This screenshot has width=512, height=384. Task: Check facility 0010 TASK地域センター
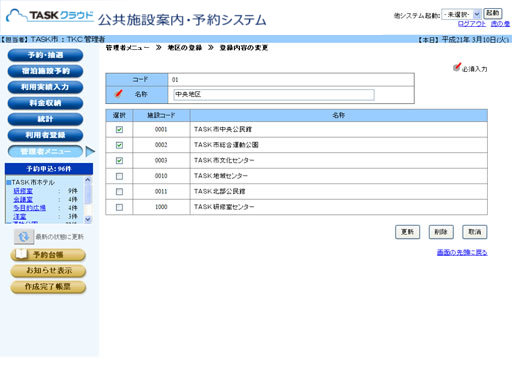tap(119, 176)
